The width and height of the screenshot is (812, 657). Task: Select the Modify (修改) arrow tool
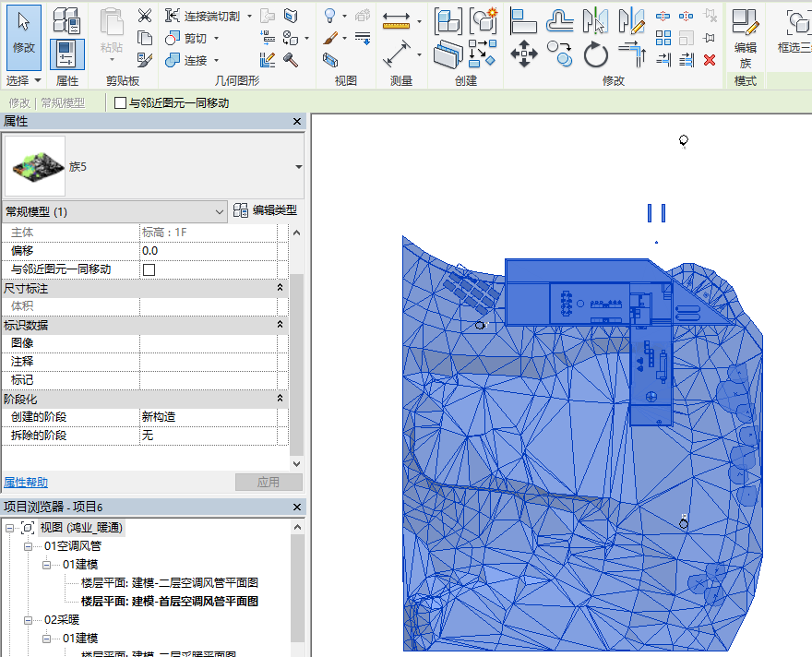pos(24,37)
